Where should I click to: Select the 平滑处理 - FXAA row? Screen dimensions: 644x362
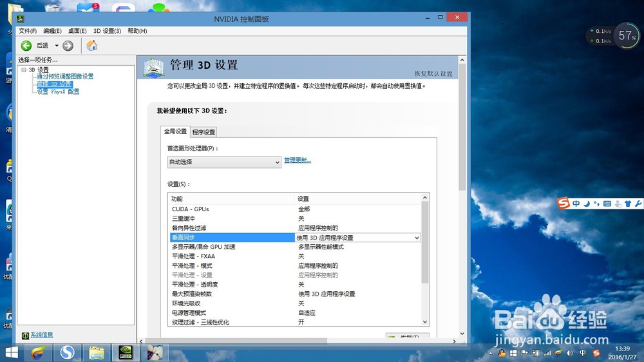[296, 256]
